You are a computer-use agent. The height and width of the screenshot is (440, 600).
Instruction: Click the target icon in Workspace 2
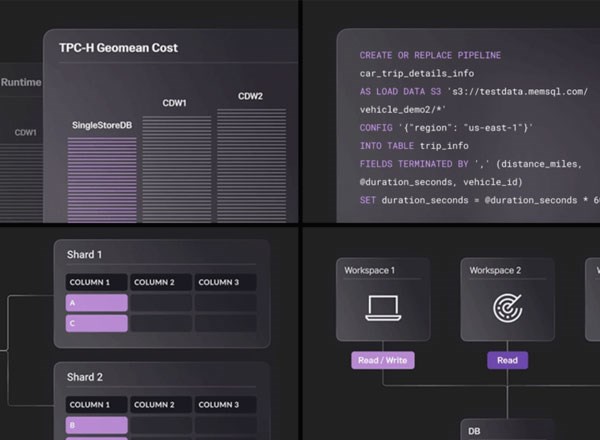tap(507, 307)
